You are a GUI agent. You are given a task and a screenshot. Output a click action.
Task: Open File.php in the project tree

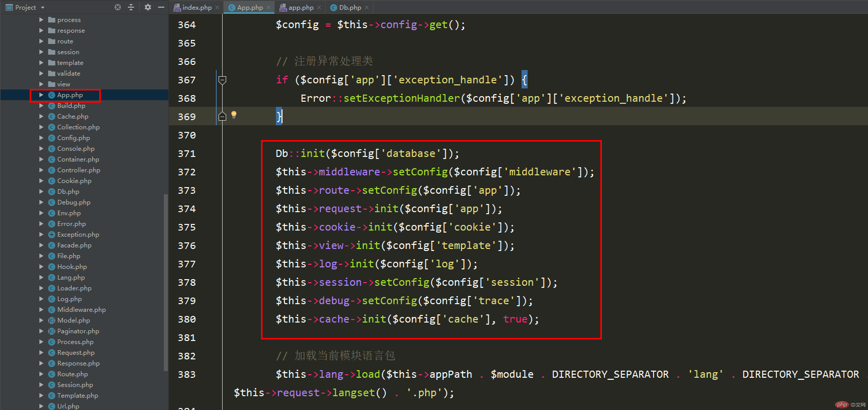coord(69,256)
